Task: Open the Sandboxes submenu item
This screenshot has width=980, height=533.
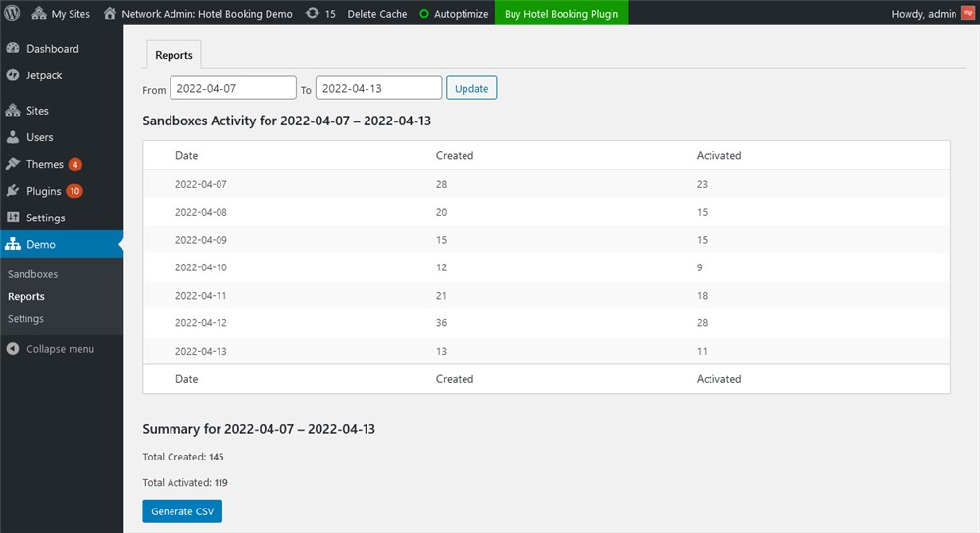Action: pyautogui.click(x=32, y=274)
